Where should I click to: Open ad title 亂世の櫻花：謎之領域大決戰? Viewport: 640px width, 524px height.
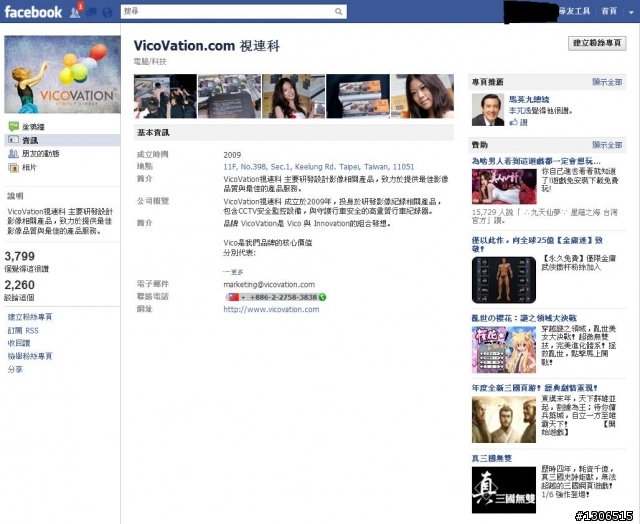point(524,318)
